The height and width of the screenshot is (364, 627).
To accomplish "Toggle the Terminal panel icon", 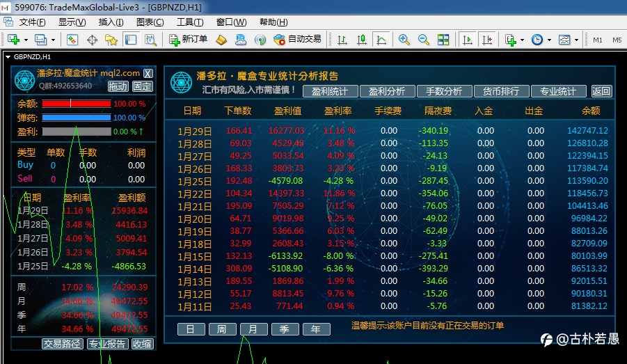I will [x=131, y=40].
